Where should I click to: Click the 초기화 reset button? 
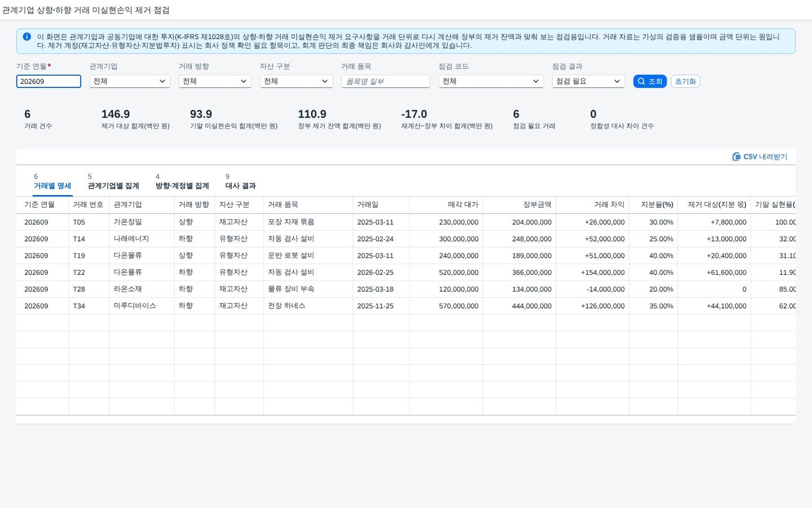tap(686, 81)
